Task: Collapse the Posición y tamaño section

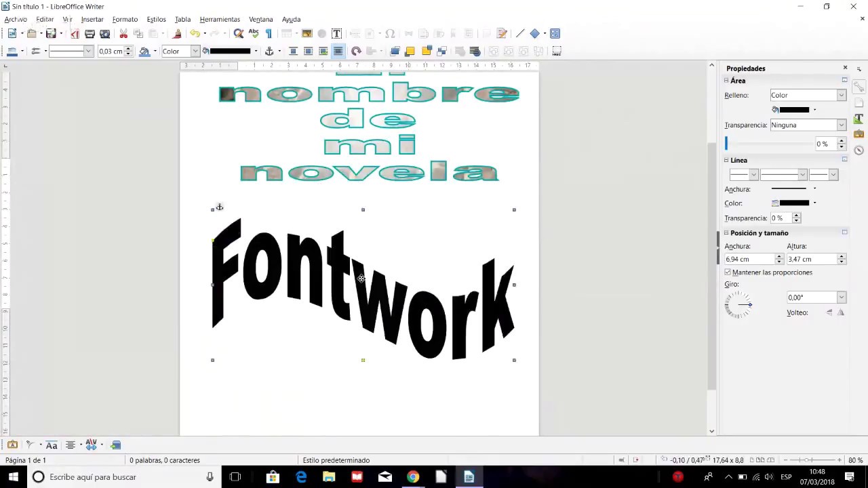Action: 726,232
